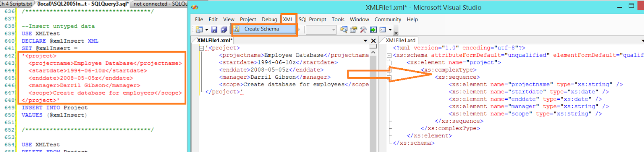Click the closing </xs:schema> line
The height and width of the screenshot is (152, 644).
click(x=414, y=143)
